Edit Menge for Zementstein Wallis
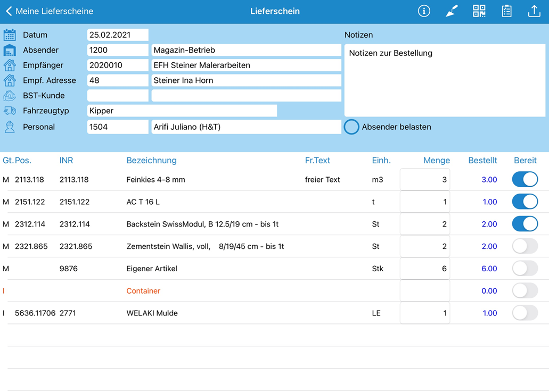 pyautogui.click(x=425, y=246)
